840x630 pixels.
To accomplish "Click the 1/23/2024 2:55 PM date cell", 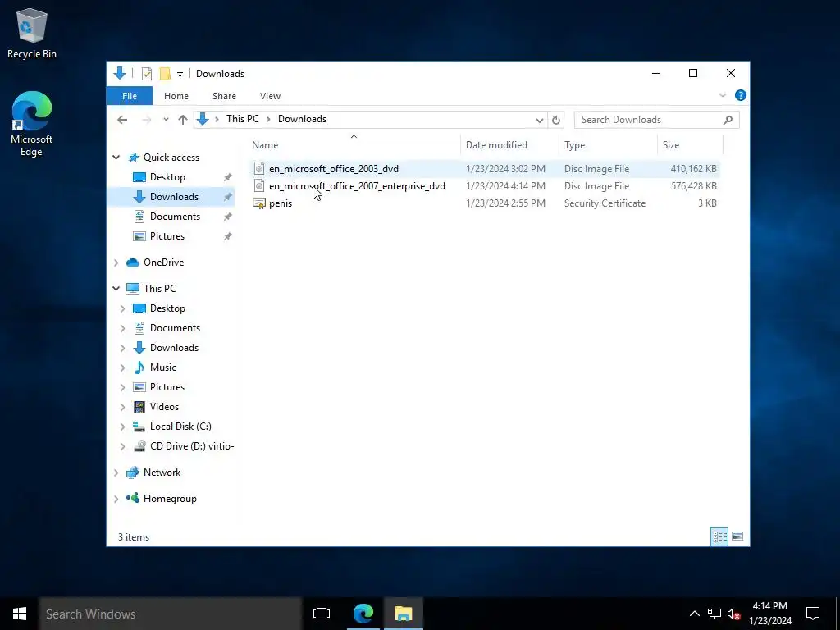I will 505,203.
